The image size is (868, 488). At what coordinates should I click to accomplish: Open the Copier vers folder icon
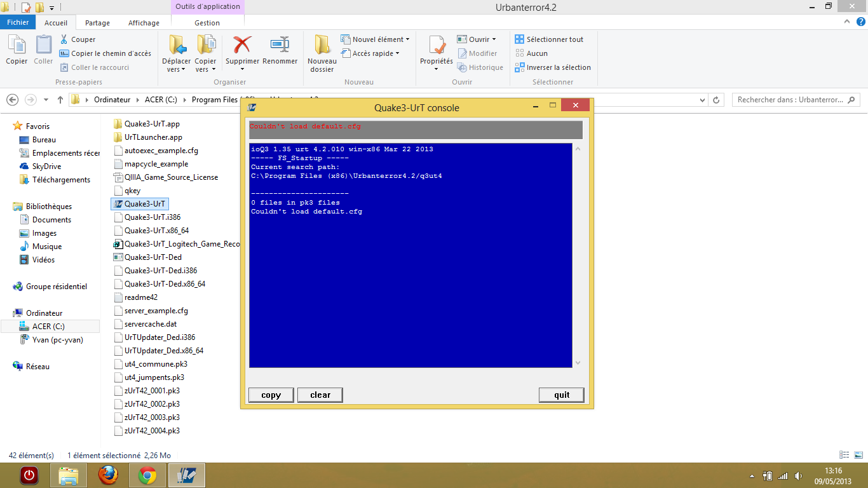point(205,53)
